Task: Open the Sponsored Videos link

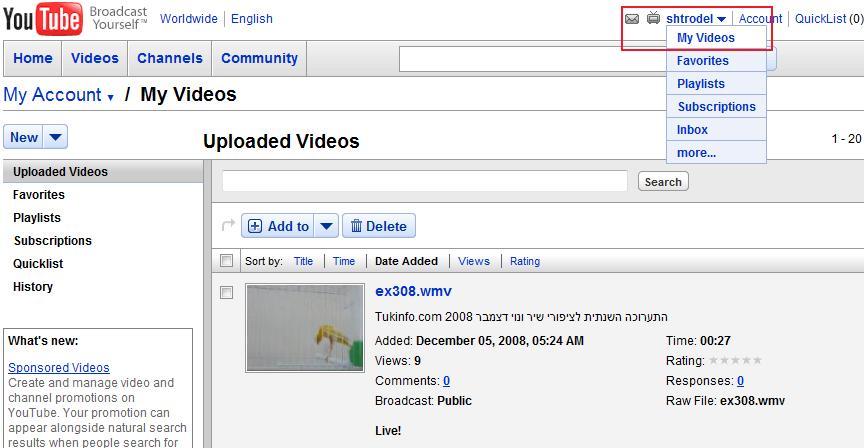Action: pyautogui.click(x=59, y=367)
